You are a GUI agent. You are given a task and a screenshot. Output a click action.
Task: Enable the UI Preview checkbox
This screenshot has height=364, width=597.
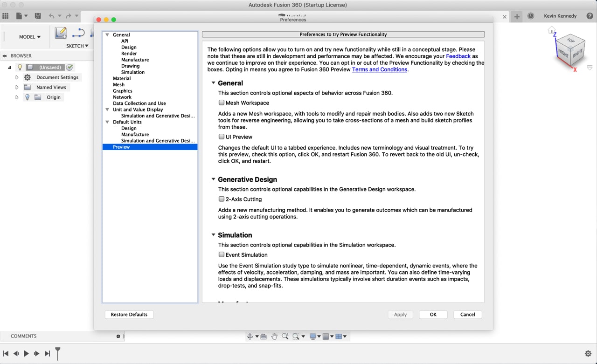point(222,137)
